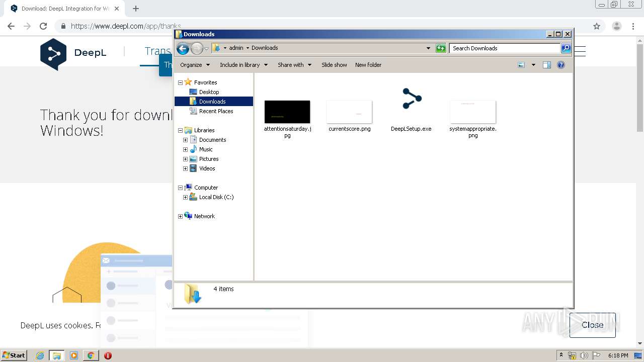Create a New folder

click(368, 65)
